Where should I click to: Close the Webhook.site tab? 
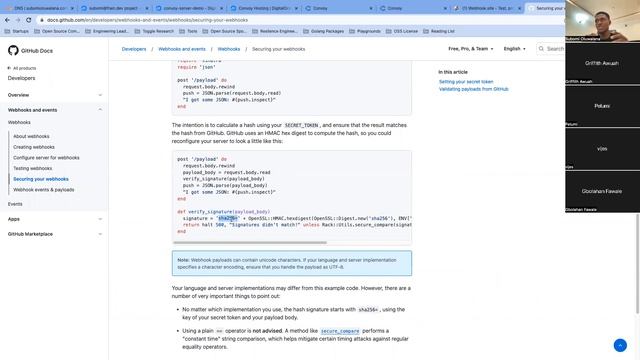(520, 8)
